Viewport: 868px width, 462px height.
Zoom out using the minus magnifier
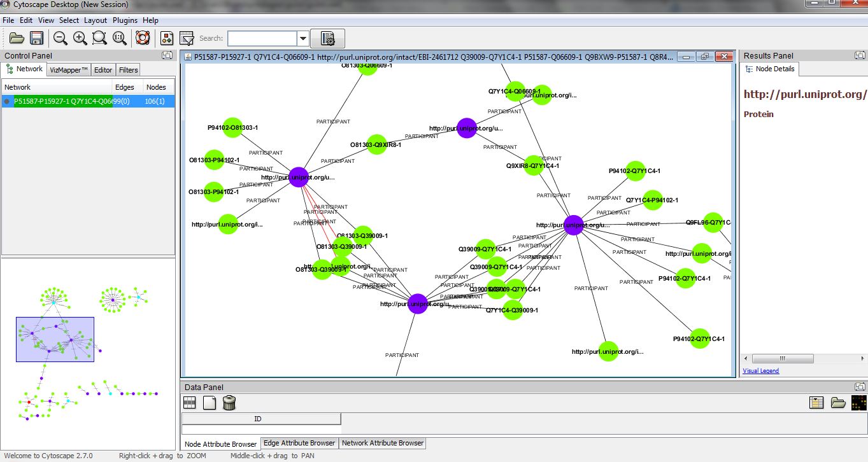coord(60,38)
